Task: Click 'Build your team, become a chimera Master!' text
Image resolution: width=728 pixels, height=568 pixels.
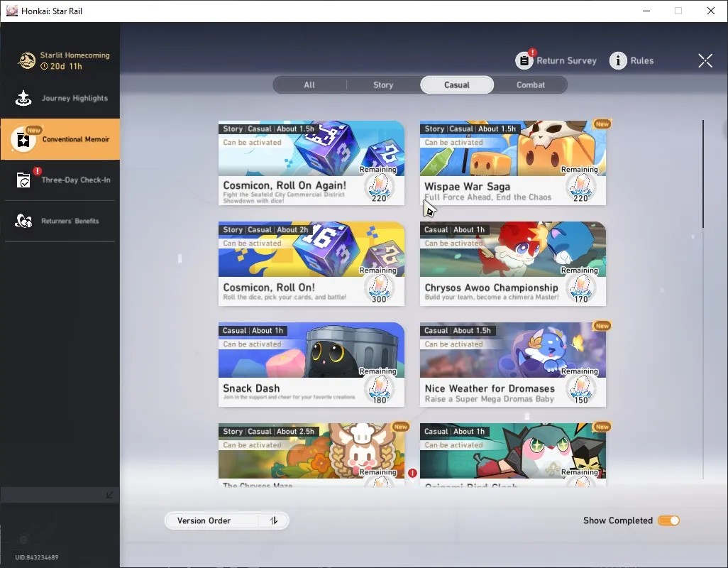Action: (492, 297)
